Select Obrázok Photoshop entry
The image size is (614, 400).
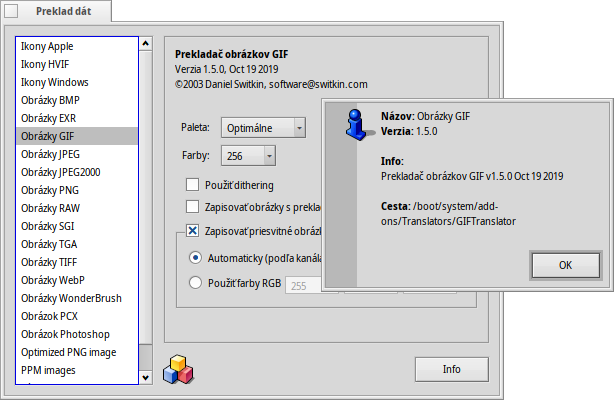pos(65,334)
